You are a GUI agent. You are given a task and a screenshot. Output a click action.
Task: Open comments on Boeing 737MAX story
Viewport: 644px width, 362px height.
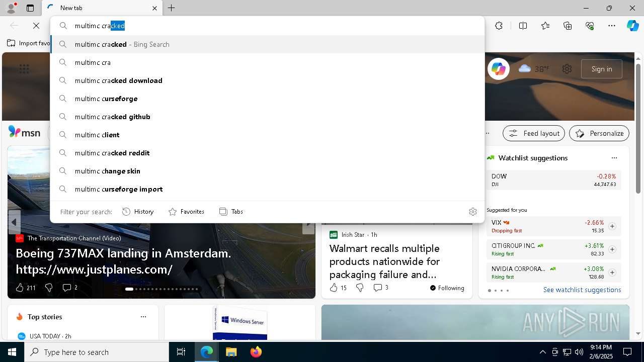point(70,288)
